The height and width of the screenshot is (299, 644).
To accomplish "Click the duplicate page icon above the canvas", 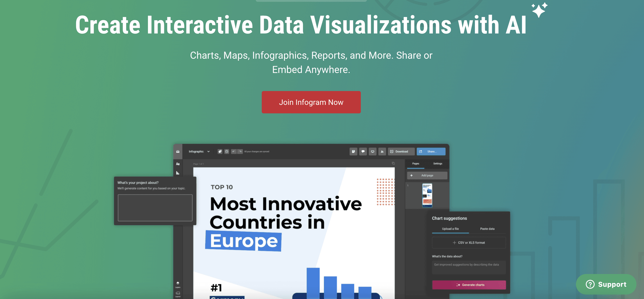I will pos(393,163).
